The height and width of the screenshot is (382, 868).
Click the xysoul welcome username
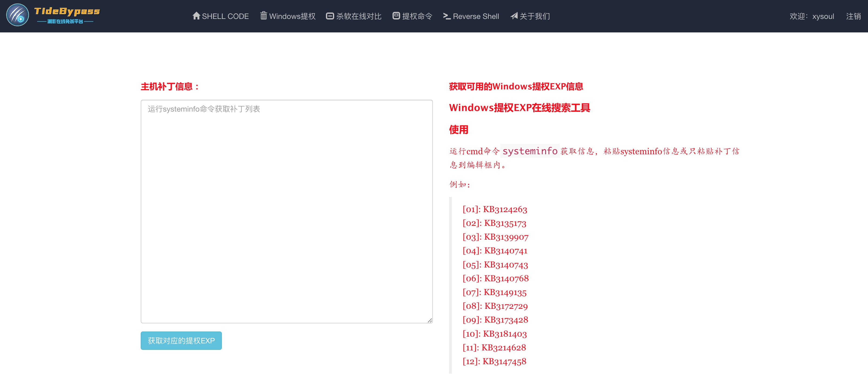click(823, 16)
